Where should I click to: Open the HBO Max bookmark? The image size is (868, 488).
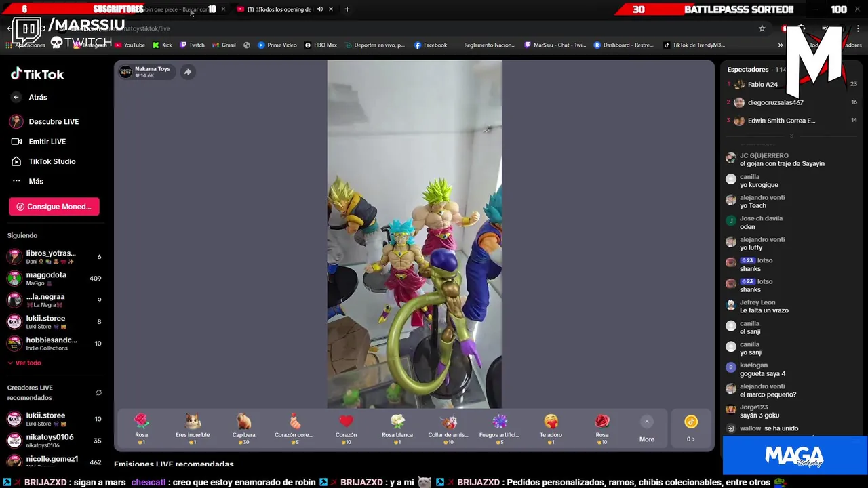pos(320,45)
